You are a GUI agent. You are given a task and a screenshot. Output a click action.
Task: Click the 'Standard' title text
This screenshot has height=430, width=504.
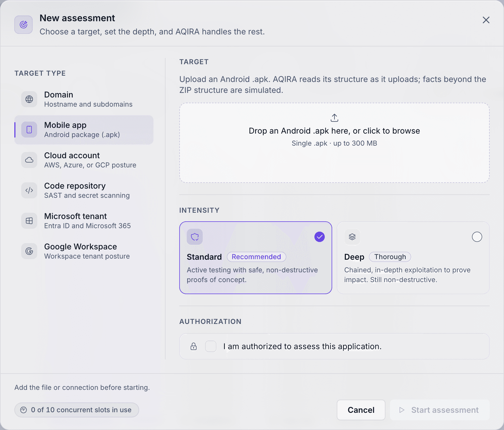(x=204, y=257)
